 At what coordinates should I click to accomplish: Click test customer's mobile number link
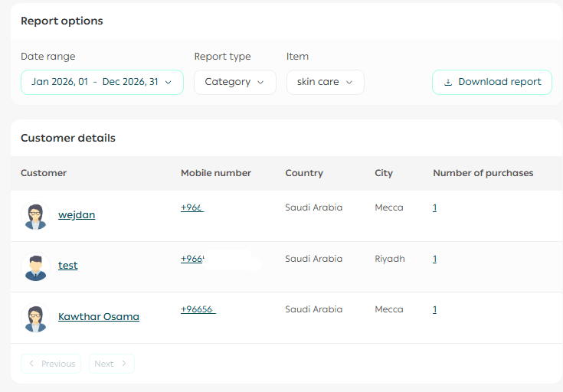coord(191,259)
